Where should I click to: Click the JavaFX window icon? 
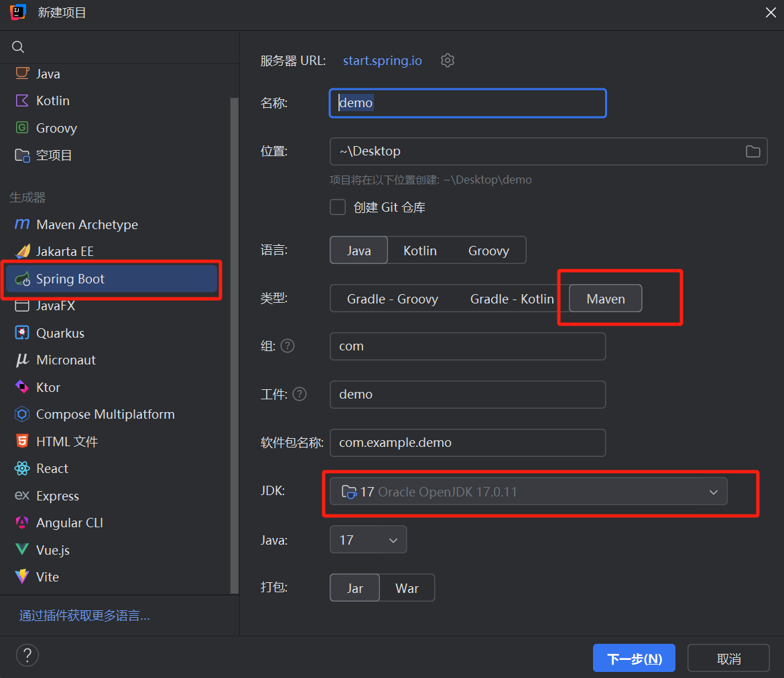pos(22,306)
